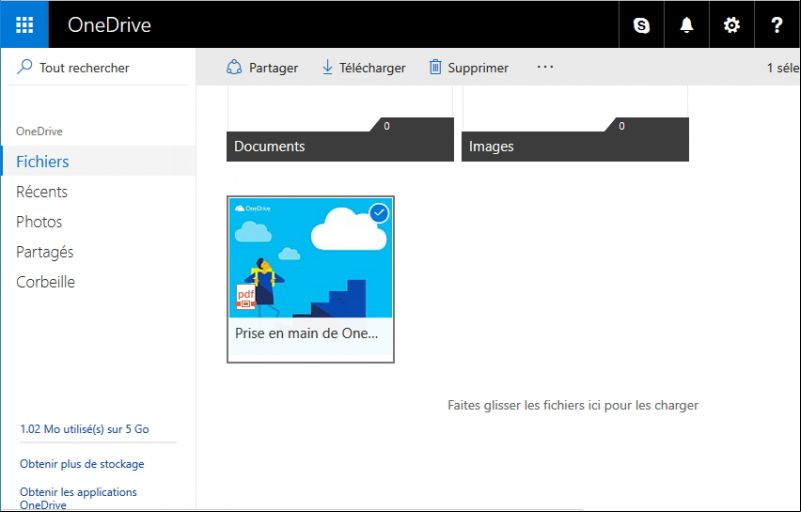
Task: Click the Tout rechercher search field
Action: point(98,67)
